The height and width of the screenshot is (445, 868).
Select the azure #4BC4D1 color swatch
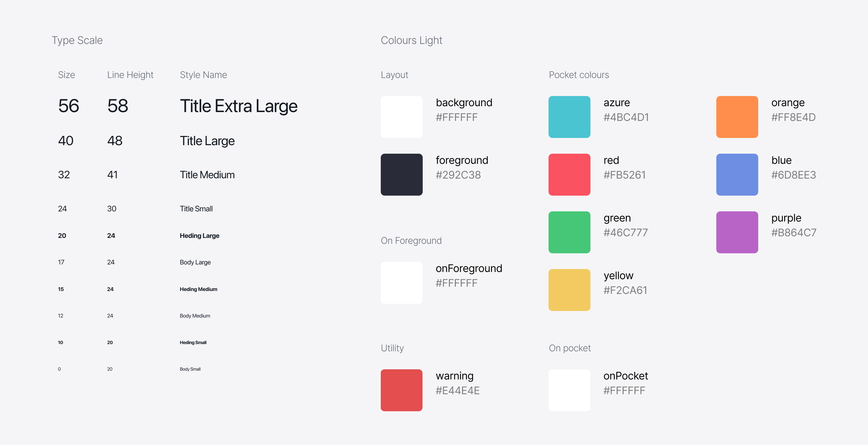coord(569,117)
